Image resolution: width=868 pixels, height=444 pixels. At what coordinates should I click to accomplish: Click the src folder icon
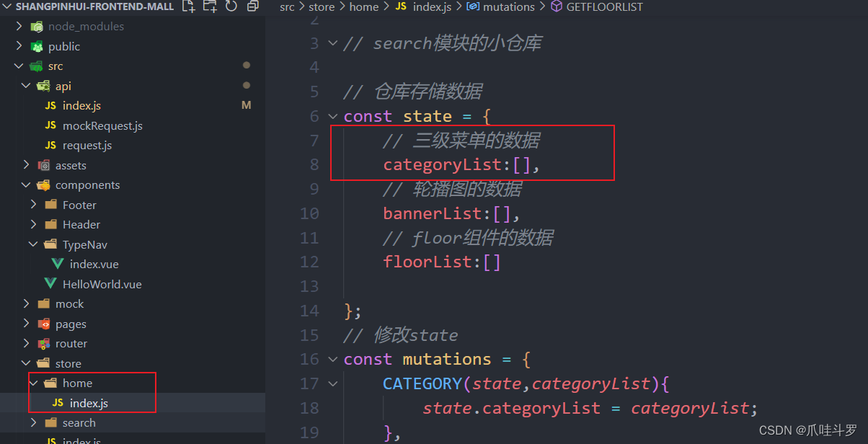37,66
